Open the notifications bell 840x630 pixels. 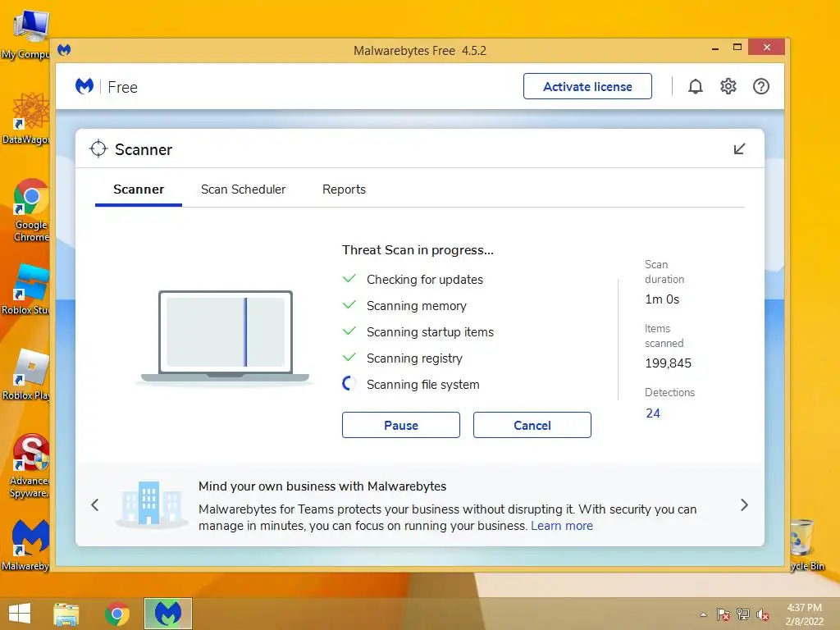coord(696,86)
